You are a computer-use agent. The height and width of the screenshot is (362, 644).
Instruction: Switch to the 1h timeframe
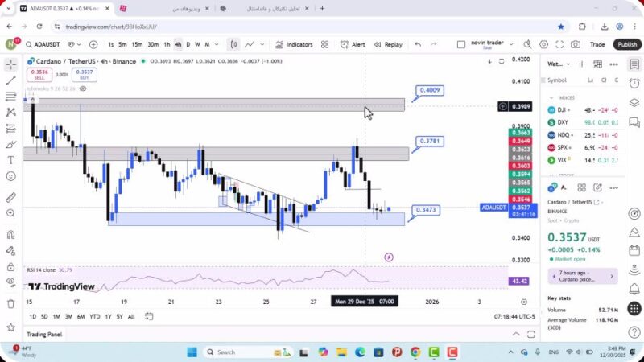coord(167,44)
